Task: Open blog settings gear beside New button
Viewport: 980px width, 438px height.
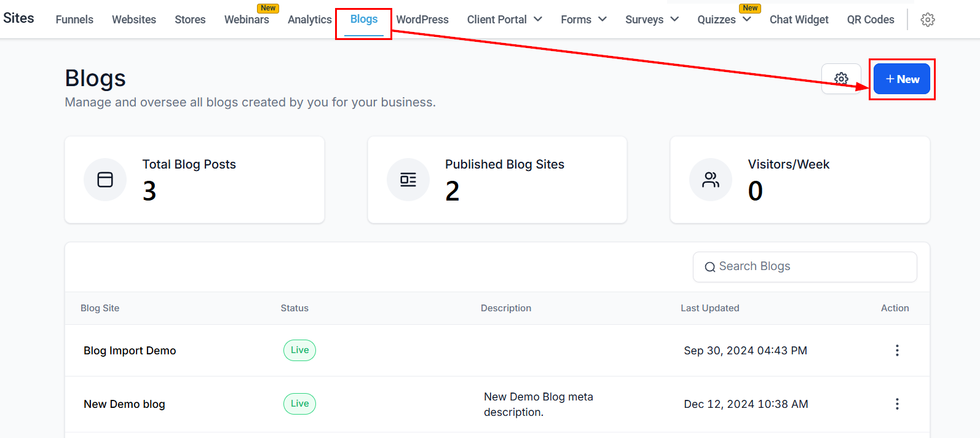Action: tap(841, 79)
